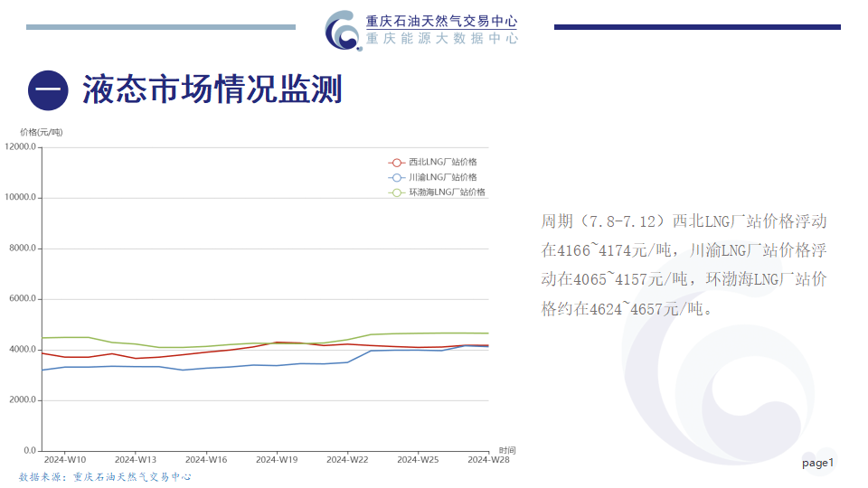Click the 2024-W25 x-axis label

click(418, 460)
